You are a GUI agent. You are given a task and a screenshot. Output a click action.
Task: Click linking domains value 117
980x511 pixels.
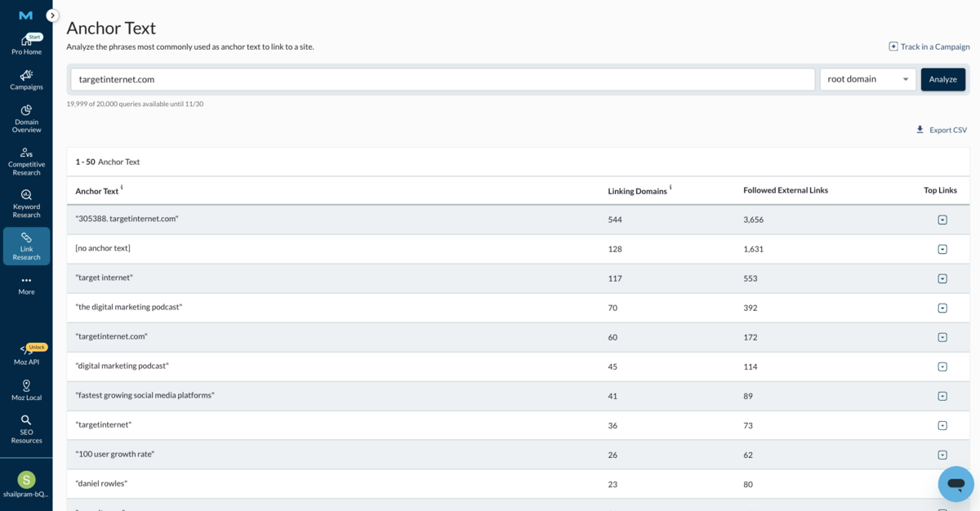coord(615,278)
